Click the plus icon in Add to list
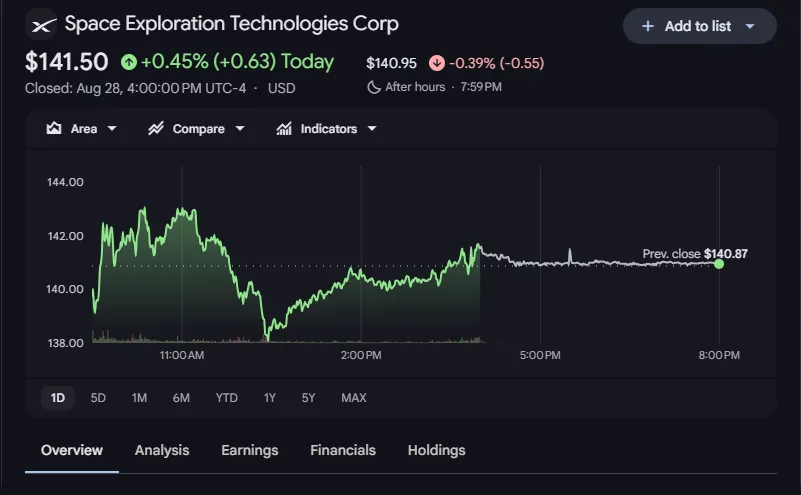 [x=647, y=26]
